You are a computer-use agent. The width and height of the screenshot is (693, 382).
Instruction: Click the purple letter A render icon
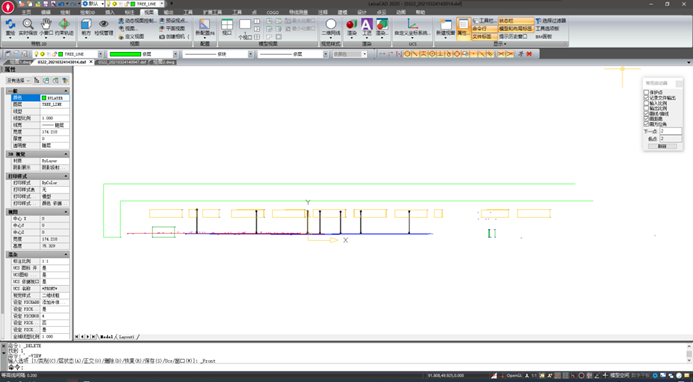tap(367, 24)
